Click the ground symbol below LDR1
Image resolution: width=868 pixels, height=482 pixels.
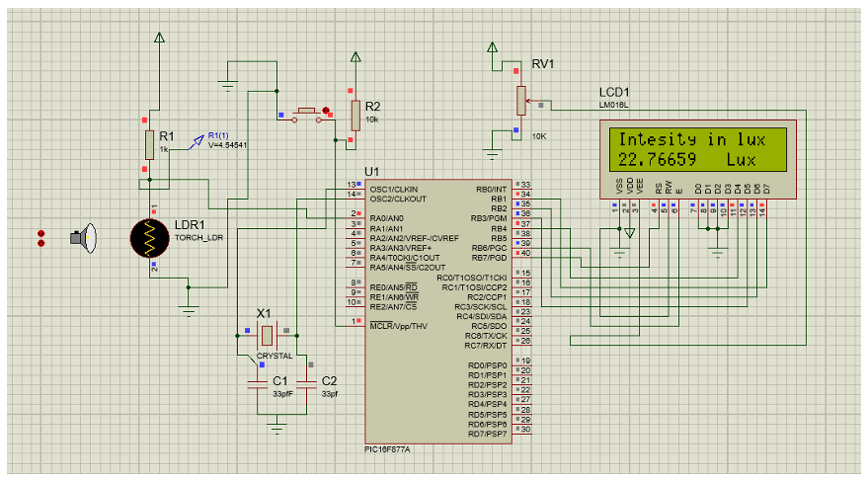pos(189,311)
